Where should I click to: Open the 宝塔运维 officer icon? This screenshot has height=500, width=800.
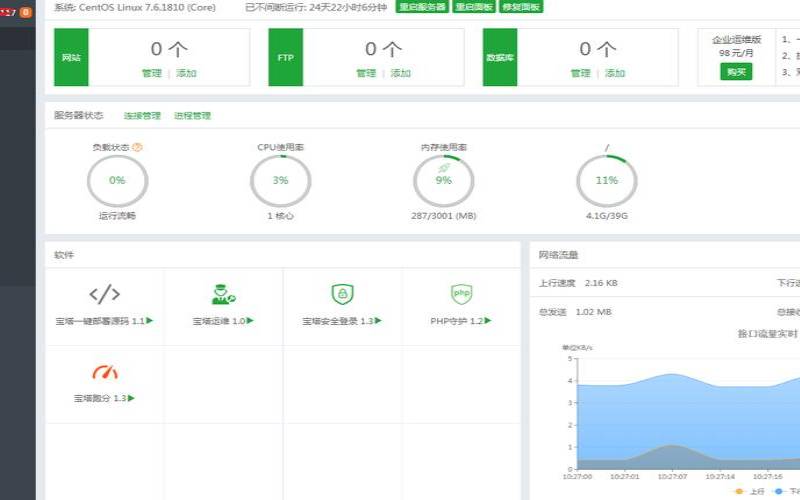(223, 294)
